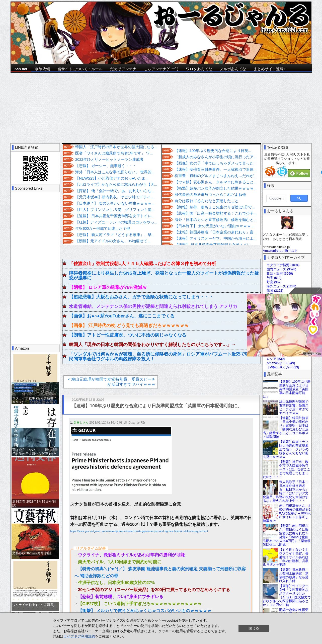Click HOT icon beside 年収600万 entry
This screenshot has width=322, height=644.
tap(68, 228)
